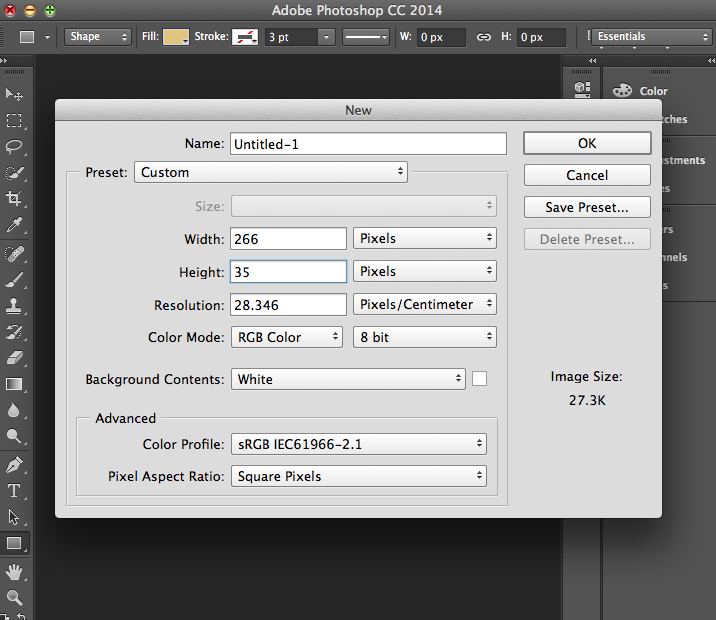Click the background color swatch next to White
Viewport: 716px width, 620px height.
[479, 378]
